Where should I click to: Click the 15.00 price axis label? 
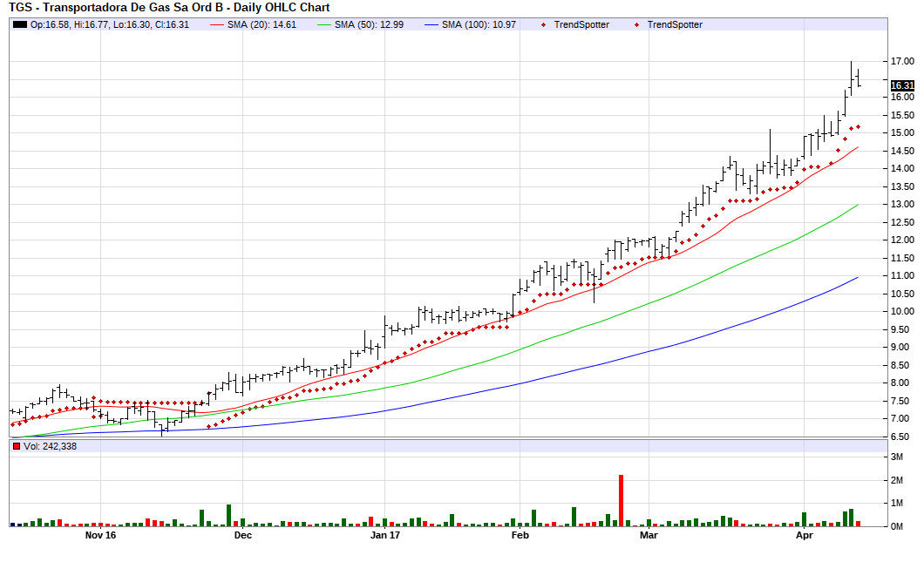point(902,133)
